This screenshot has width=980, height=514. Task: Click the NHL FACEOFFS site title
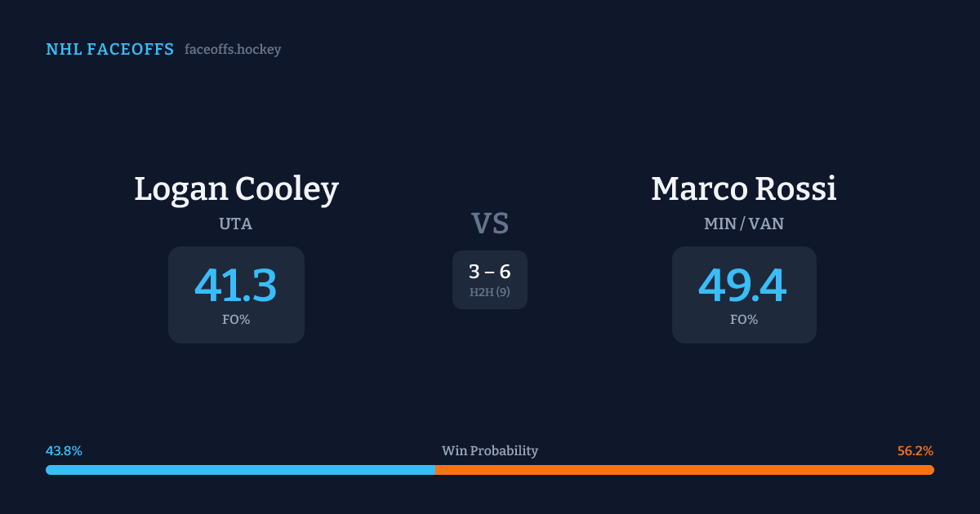[x=109, y=50]
